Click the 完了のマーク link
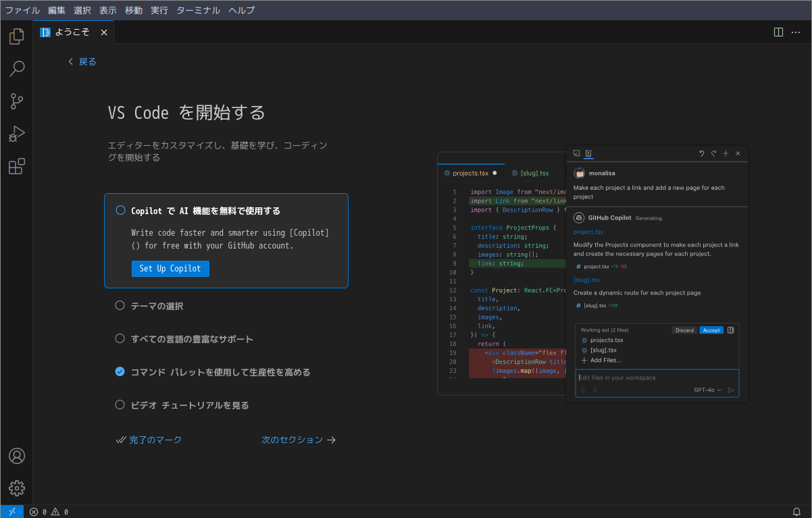 (x=149, y=440)
